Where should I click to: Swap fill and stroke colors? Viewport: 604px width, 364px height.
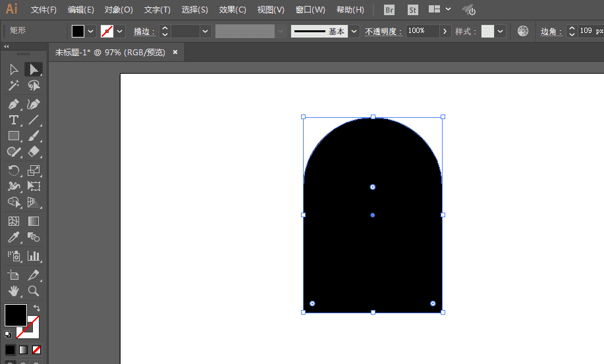pos(37,308)
